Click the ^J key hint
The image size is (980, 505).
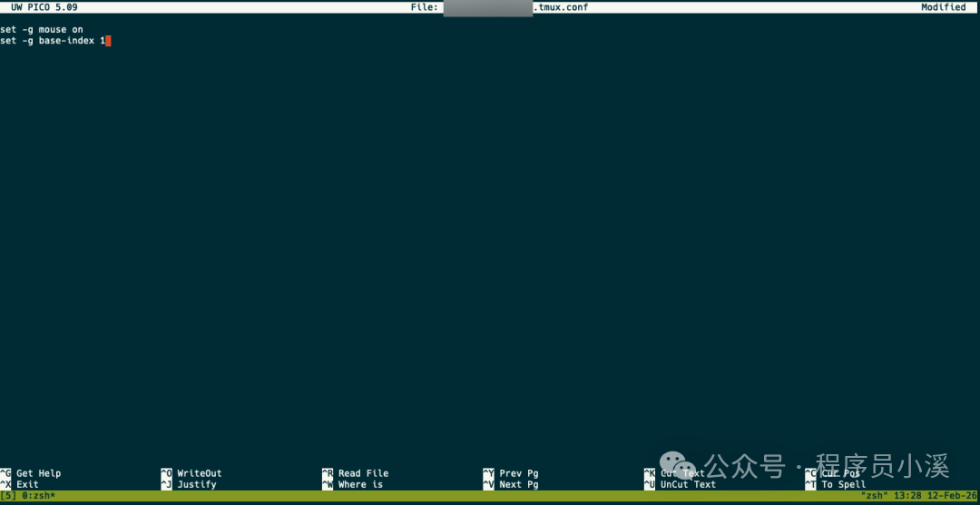166,484
